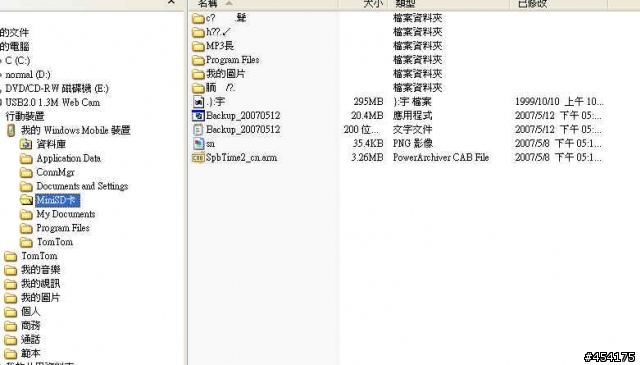Select 我的 Windows Mobile 裝置 label

pos(76,130)
